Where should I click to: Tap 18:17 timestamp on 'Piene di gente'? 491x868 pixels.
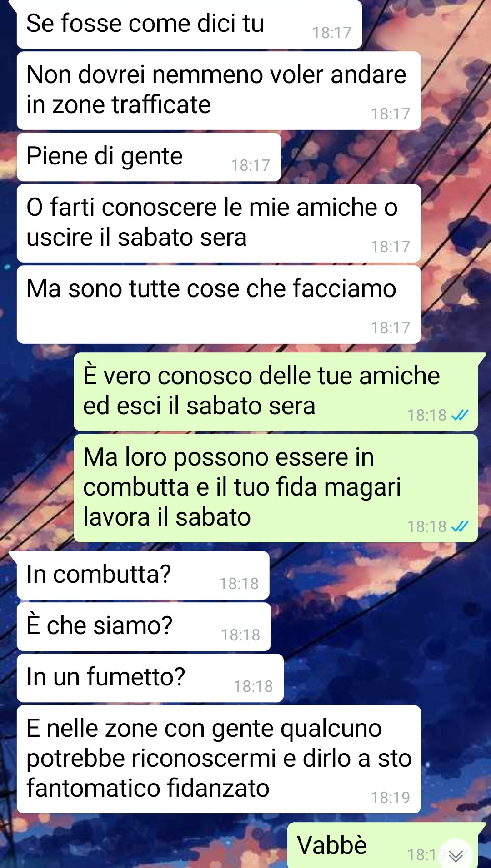(x=250, y=165)
